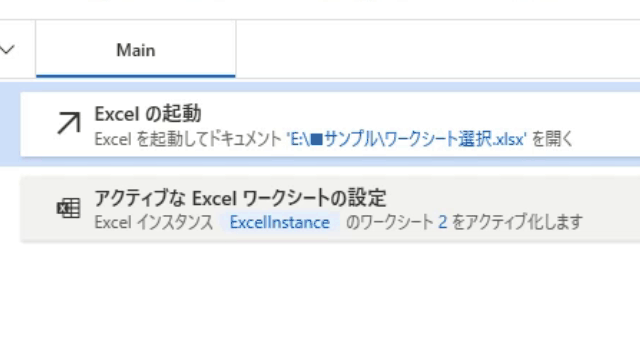Click the 'Excel インスタンス' label text
Screen dimensions: 640x360
(x=154, y=223)
